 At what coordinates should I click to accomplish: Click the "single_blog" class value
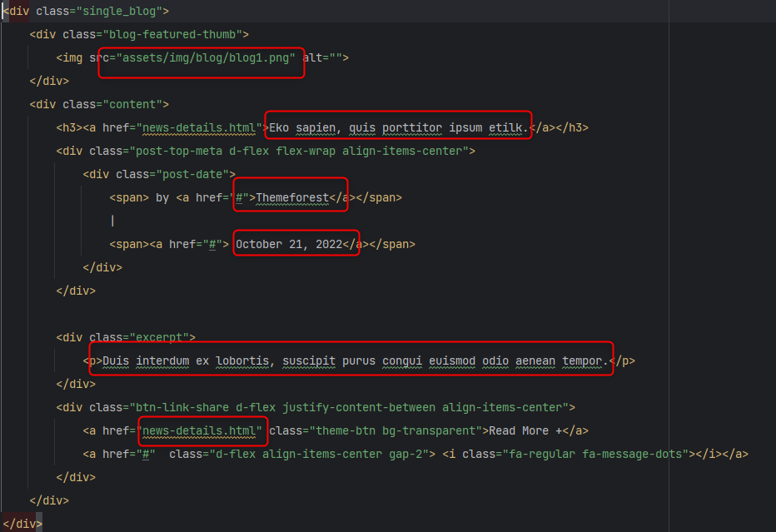coord(125,12)
